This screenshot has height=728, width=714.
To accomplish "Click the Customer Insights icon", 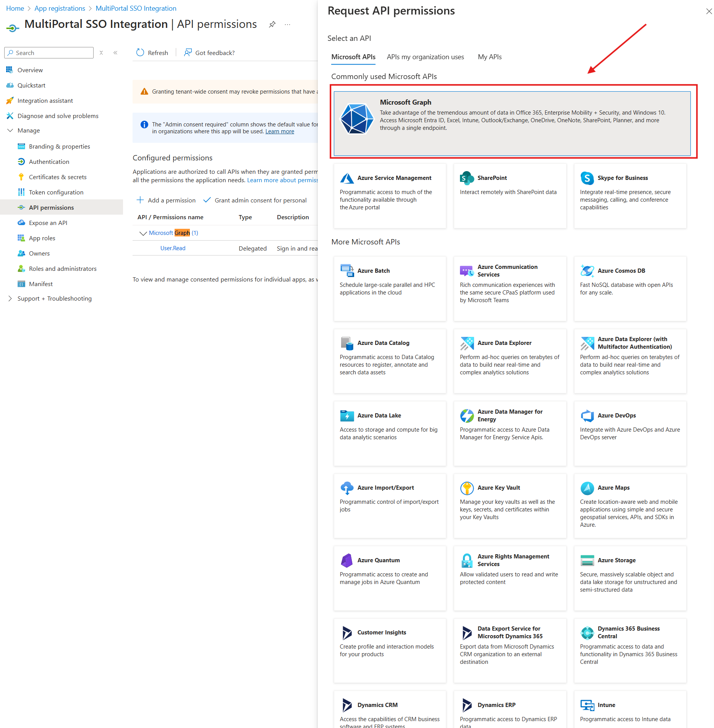I will 347,633.
